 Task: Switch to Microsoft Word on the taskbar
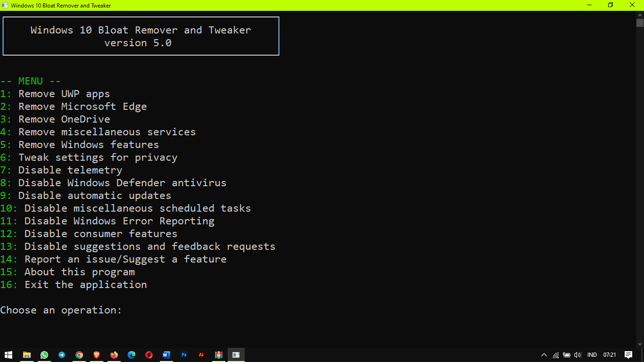pyautogui.click(x=166, y=355)
